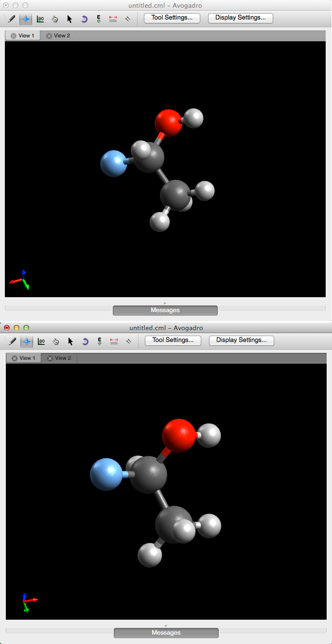This screenshot has height=644, width=332.
Task: Pick the Manipulate hand tool in top window
Action: click(x=55, y=19)
